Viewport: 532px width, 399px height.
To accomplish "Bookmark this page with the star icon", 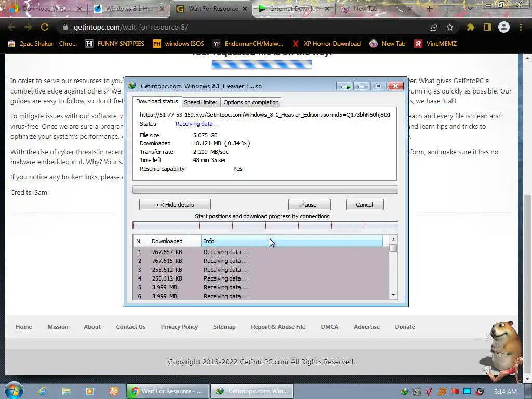I will 450,27.
